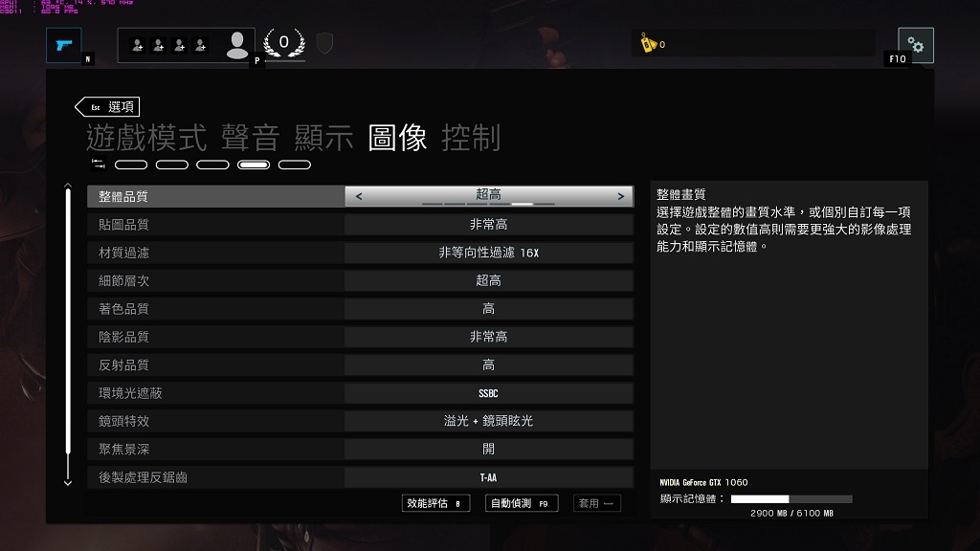Click the laurel wreath rank level icon

(x=283, y=42)
